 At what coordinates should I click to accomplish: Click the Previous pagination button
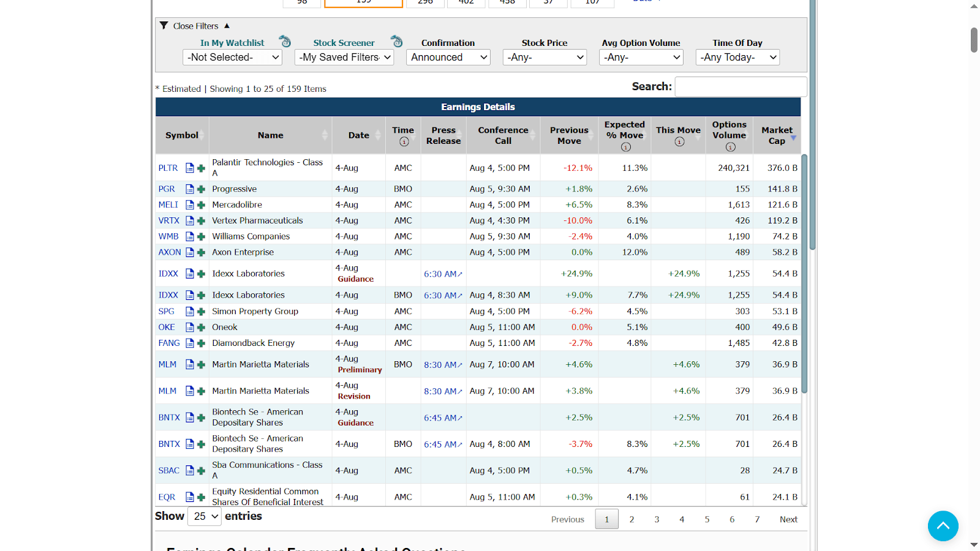[x=568, y=519]
